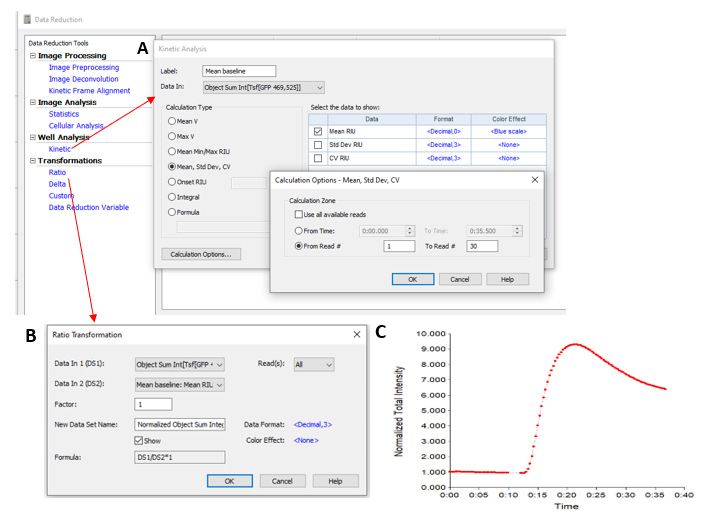Click Cancel in Ratio Transformation dialog
The width and height of the screenshot is (707, 517).
282,481
